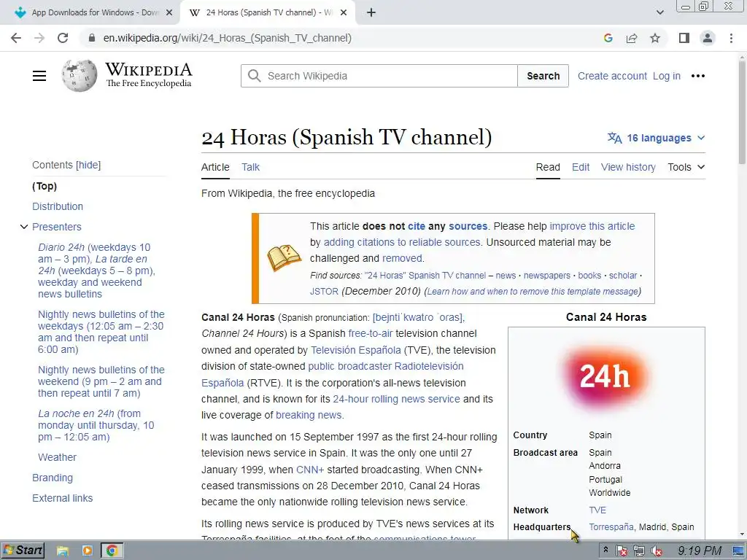Click the question book icon in the notice
This screenshot has width=747, height=560.
point(284,258)
